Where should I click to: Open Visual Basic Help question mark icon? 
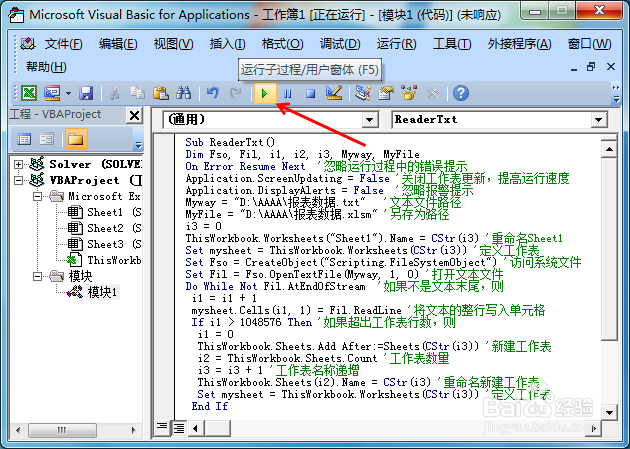tap(461, 94)
